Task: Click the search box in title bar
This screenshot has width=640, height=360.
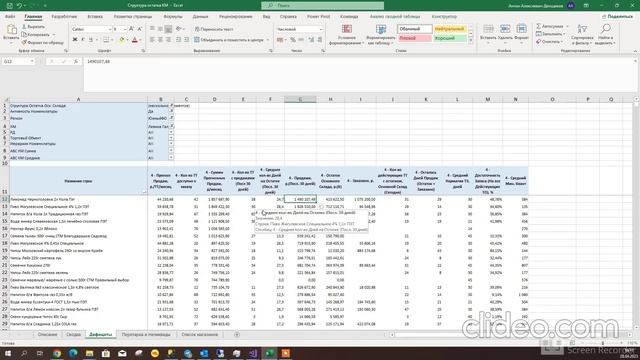Action: tap(322, 6)
